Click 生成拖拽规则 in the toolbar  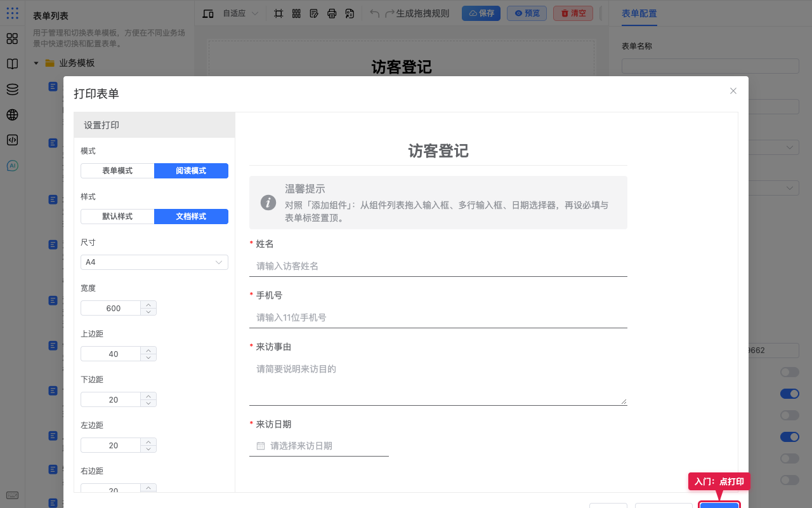[422, 13]
